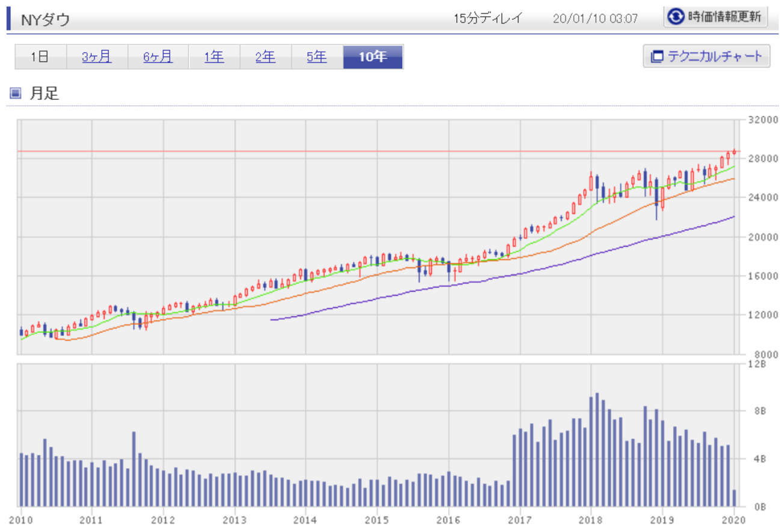Select the active 10年 tab
Image resolution: width=782 pixels, height=532 pixels.
pyautogui.click(x=373, y=57)
